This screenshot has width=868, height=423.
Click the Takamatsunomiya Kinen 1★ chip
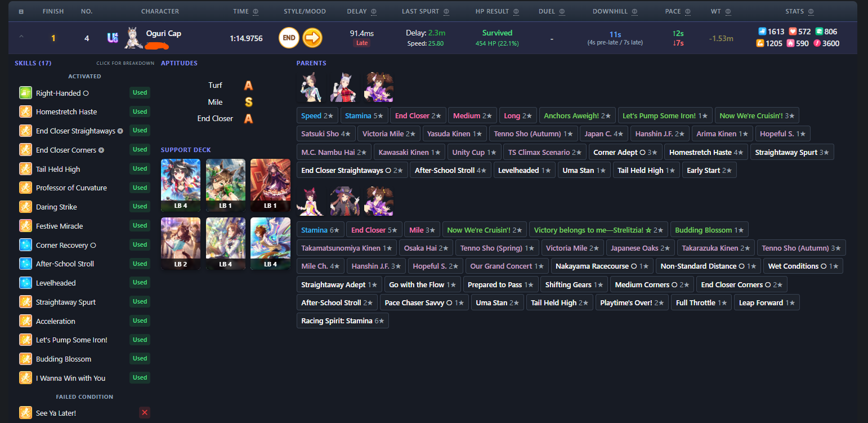(346, 248)
